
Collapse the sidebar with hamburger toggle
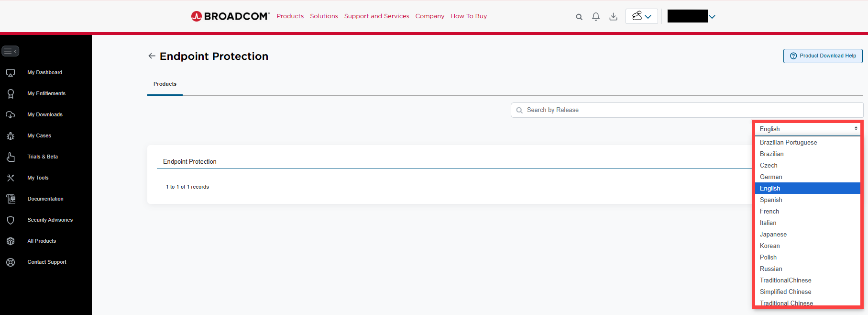pos(11,51)
